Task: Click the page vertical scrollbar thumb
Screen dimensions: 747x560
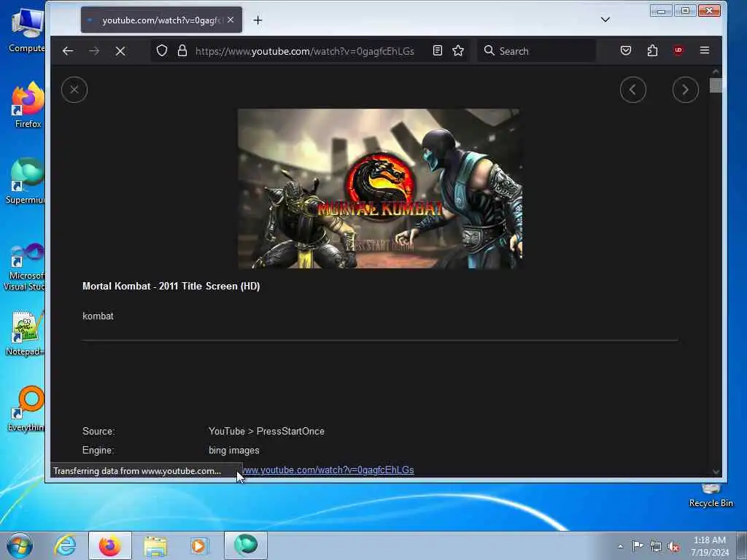Action: tap(716, 85)
